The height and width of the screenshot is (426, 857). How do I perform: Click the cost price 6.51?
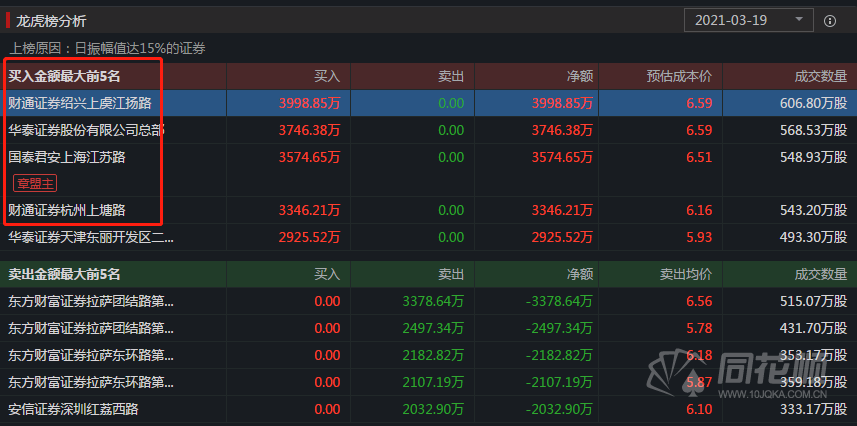click(700, 157)
